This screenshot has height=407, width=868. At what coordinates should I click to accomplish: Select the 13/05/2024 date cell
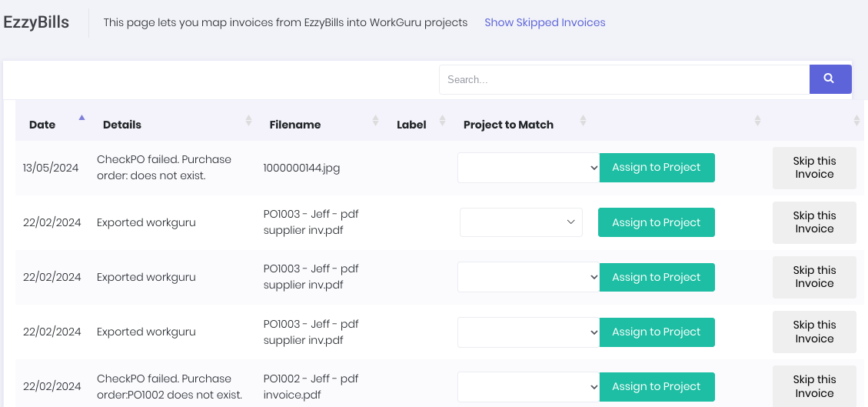click(x=51, y=168)
